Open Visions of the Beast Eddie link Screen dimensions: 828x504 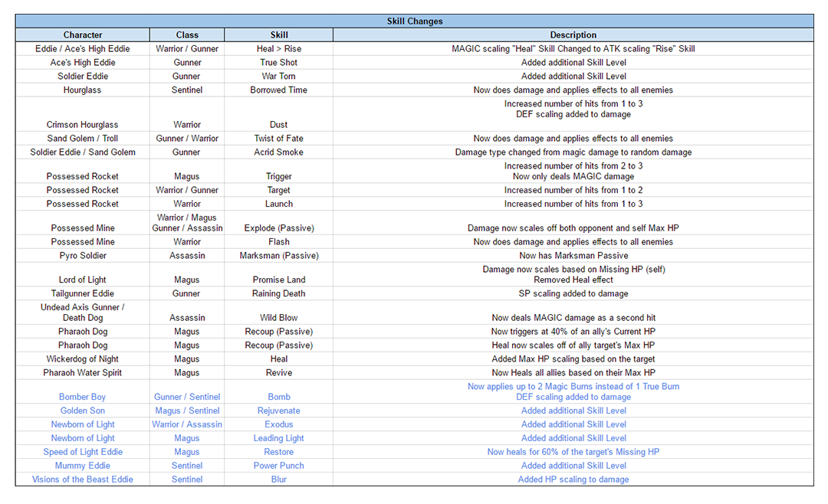(x=83, y=479)
